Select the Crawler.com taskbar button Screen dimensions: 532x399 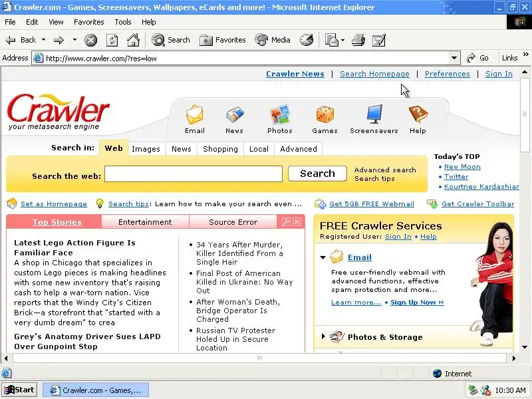[x=96, y=390]
